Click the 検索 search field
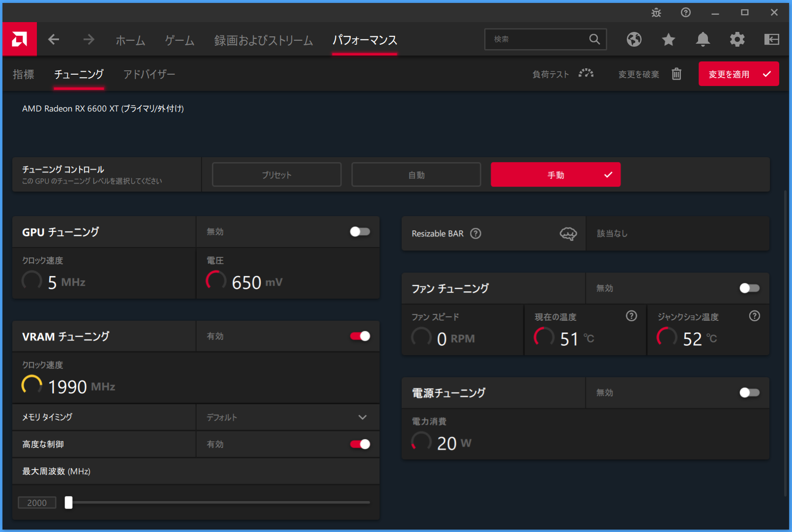792x532 pixels. [x=538, y=39]
